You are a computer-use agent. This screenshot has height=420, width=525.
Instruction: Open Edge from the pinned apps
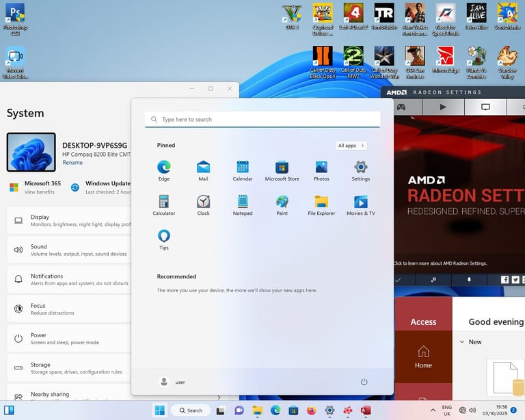click(164, 168)
